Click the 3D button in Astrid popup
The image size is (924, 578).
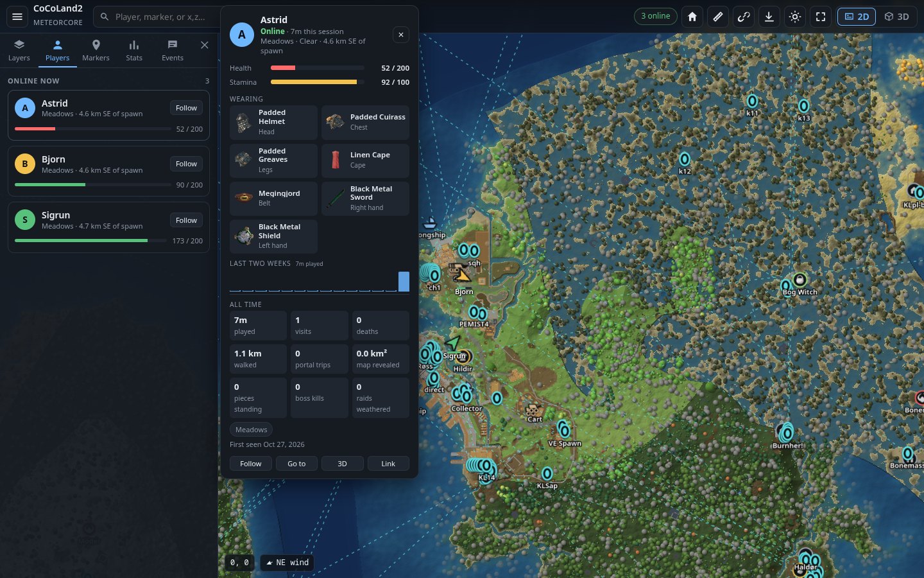(343, 464)
